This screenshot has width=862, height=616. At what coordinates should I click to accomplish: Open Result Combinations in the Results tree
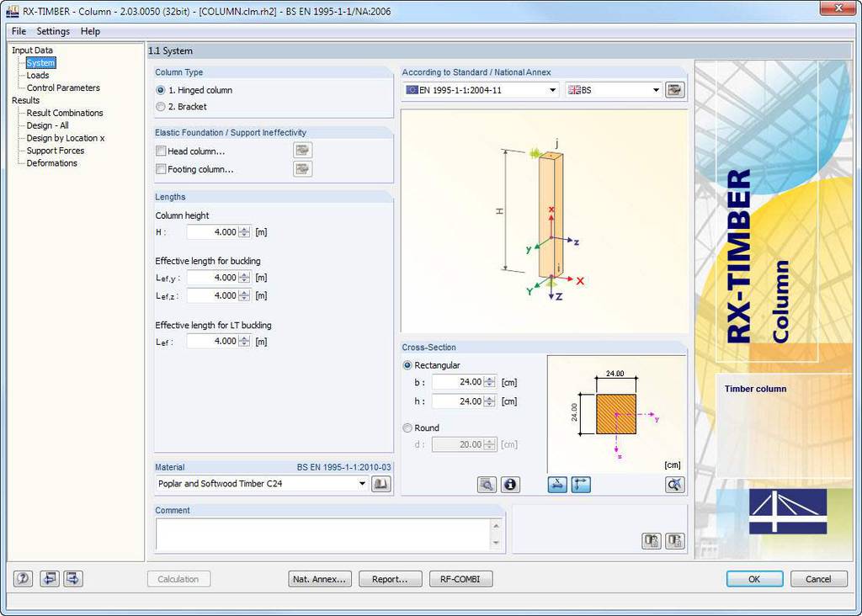pos(65,113)
